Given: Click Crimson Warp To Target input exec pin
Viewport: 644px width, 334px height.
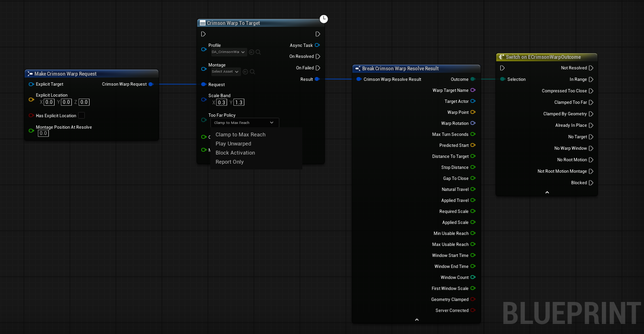Looking at the screenshot, I should (204, 34).
